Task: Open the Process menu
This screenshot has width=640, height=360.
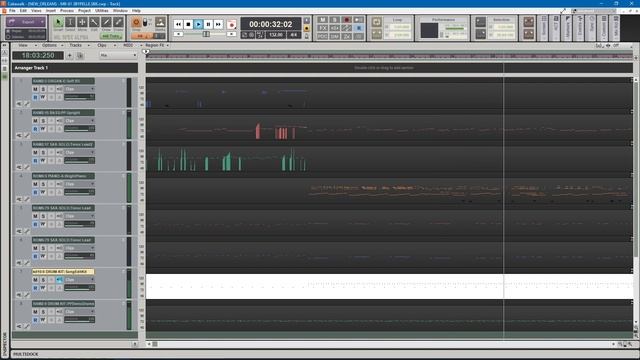Action: (x=67, y=11)
